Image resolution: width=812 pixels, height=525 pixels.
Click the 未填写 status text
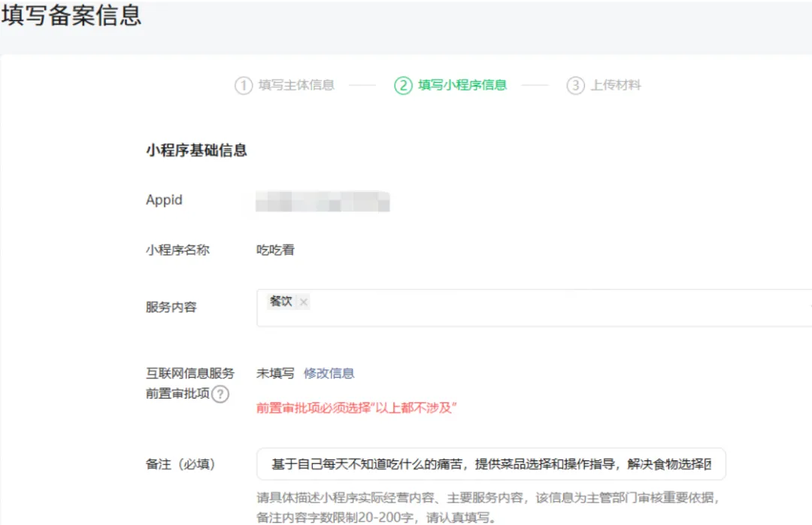pos(275,373)
